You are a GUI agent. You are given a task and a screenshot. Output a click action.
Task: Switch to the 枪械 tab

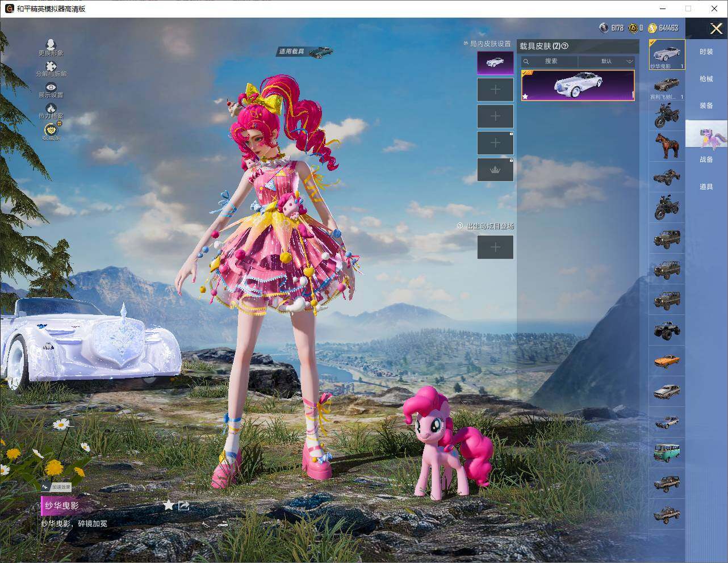[706, 79]
